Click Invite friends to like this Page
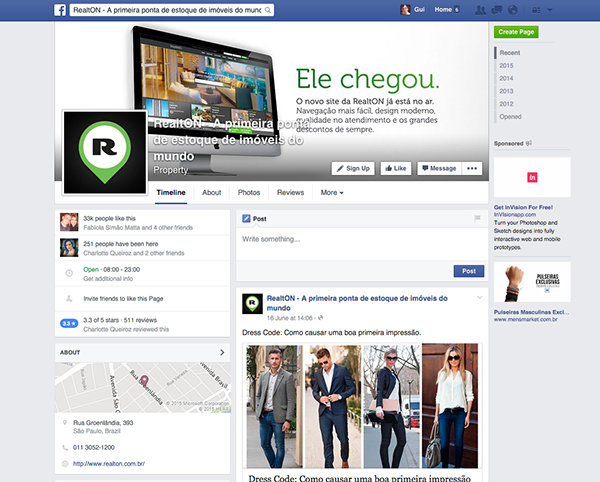 click(x=123, y=299)
